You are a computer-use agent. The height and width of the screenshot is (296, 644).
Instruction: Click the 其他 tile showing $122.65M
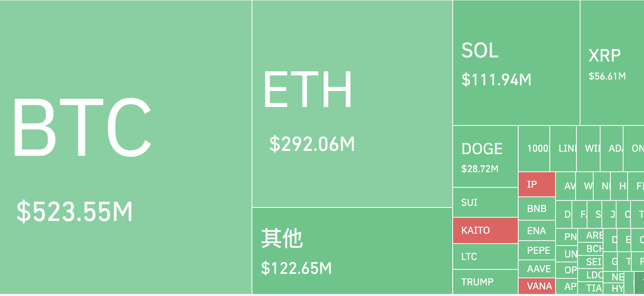click(352, 251)
